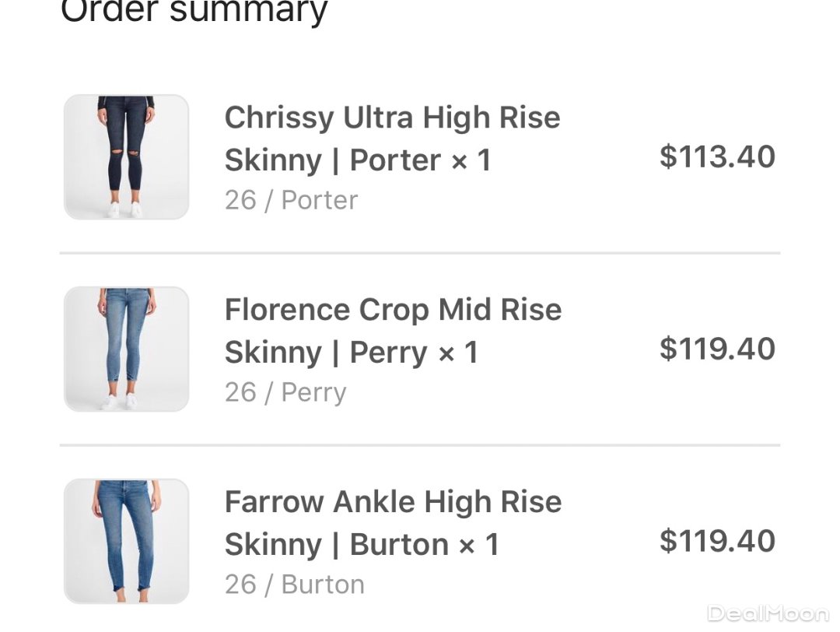Select the "26 / Burton" variant label
Viewport: 840px width, 632px height.
[x=294, y=585]
